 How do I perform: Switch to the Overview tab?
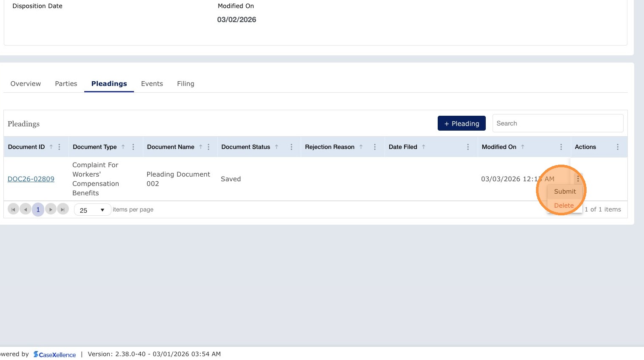[26, 84]
